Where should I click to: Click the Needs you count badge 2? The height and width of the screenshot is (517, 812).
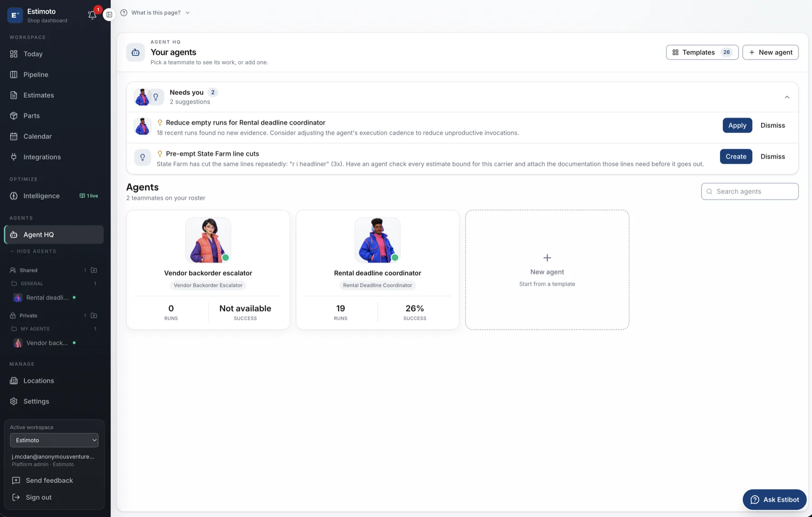(x=213, y=92)
